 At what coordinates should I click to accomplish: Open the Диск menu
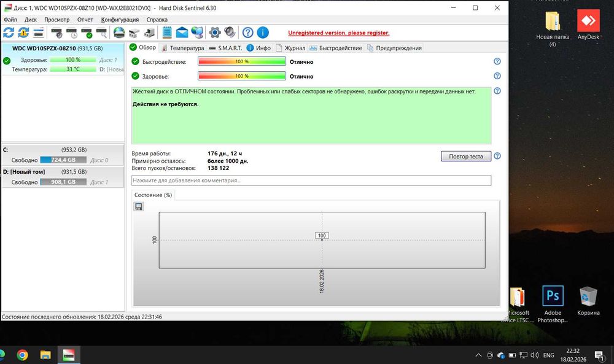pyautogui.click(x=31, y=20)
